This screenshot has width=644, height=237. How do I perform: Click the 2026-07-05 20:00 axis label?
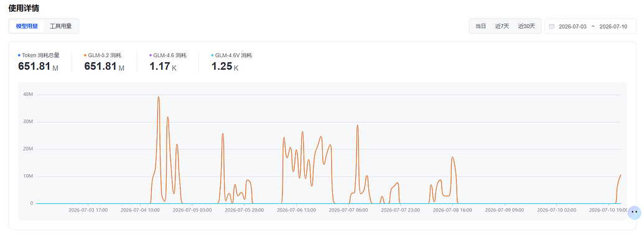[x=245, y=210]
